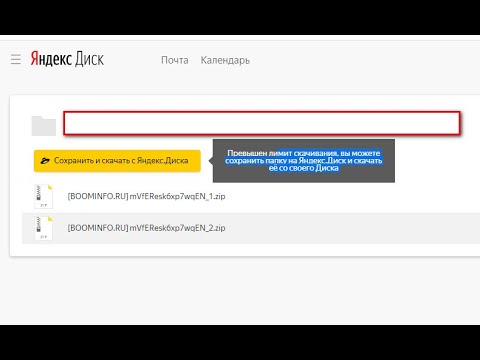Click tooltip line ending 'её со своего Диска'
Viewport: 480px width, 360px height.
click(304, 168)
